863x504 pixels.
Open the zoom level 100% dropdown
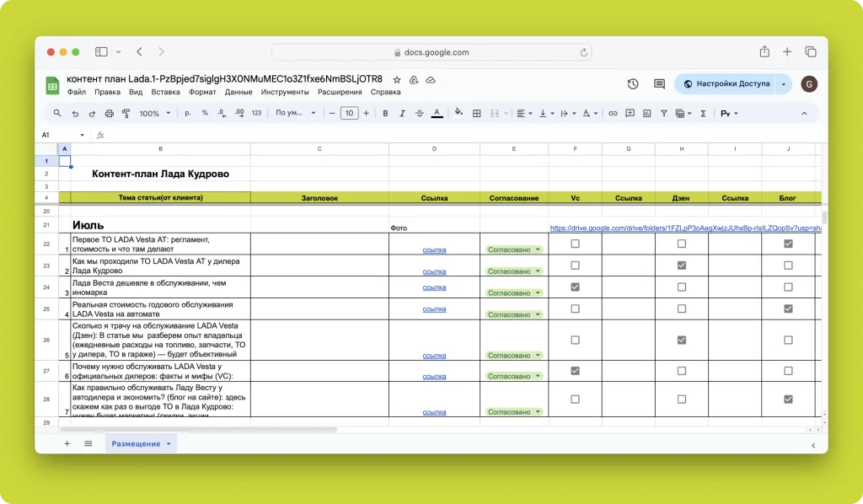[155, 113]
